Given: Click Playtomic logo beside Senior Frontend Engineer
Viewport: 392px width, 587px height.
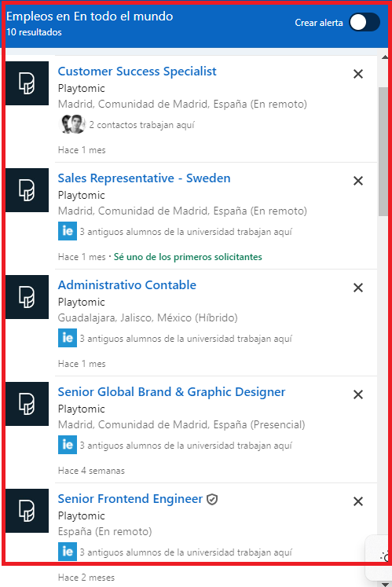Looking at the screenshot, I should point(27,511).
